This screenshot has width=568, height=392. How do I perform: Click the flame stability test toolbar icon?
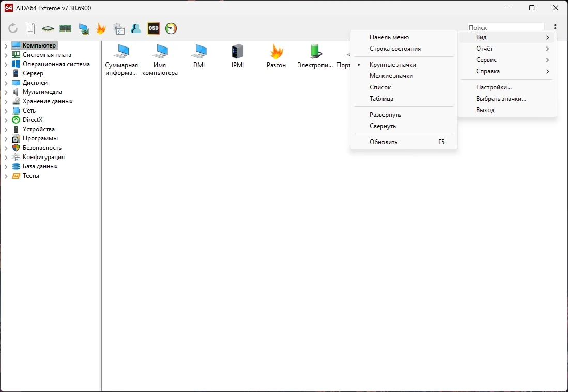(x=101, y=28)
